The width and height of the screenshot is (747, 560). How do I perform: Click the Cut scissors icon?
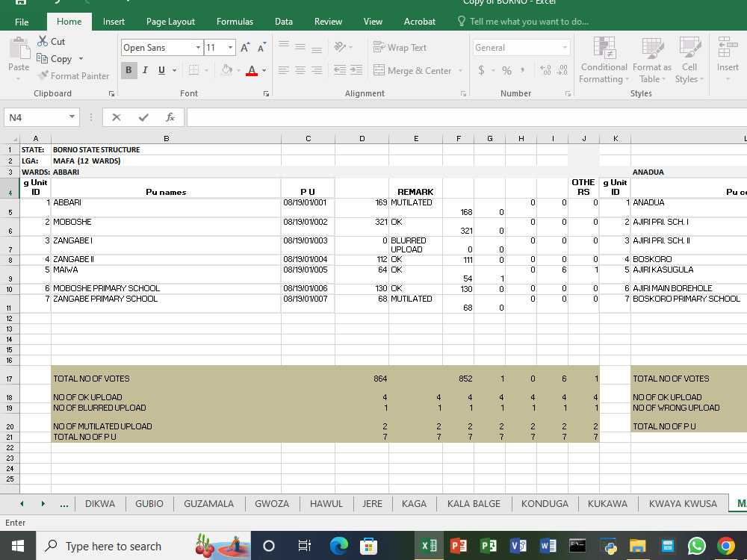click(x=43, y=41)
